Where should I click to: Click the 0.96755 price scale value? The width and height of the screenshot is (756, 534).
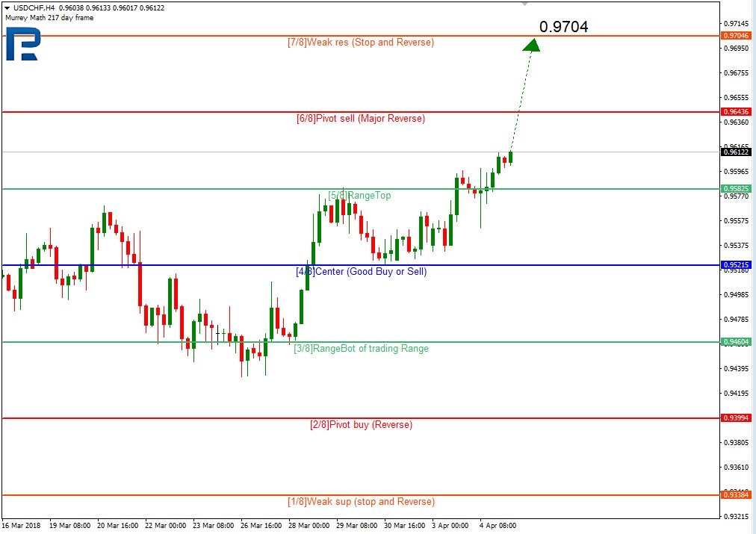[x=737, y=72]
